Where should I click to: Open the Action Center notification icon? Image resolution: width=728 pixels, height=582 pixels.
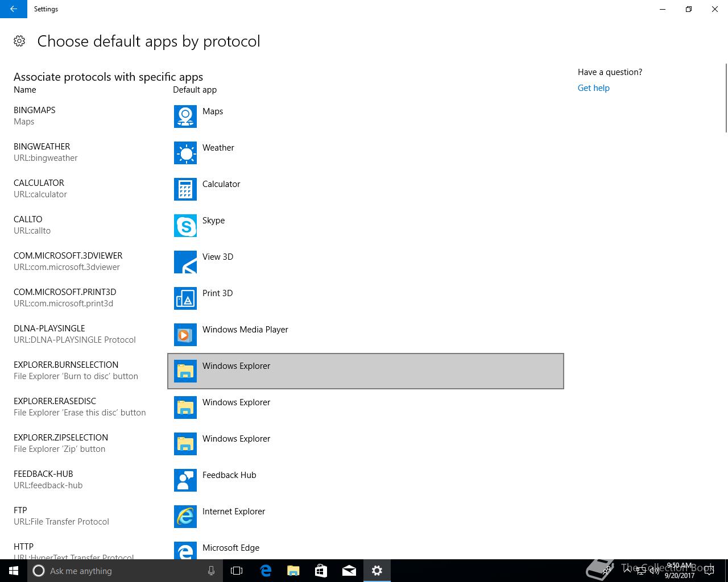[709, 571]
